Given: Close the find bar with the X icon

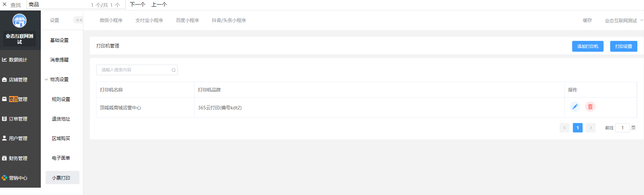Looking at the screenshot, I should point(5,5).
